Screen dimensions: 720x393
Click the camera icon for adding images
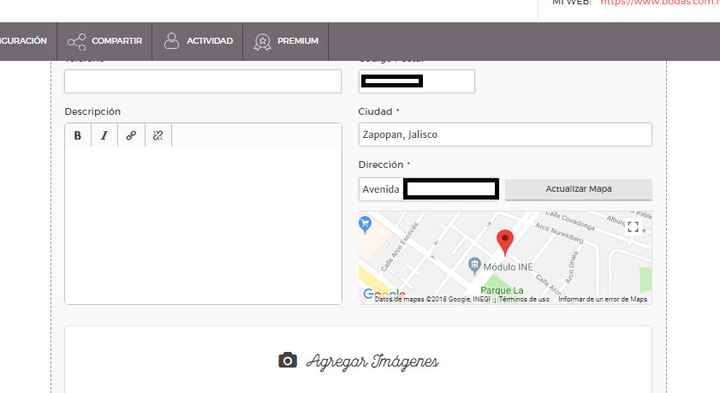287,360
